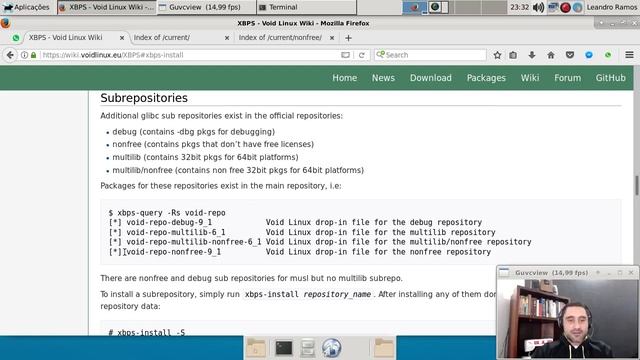Image resolution: width=640 pixels, height=360 pixels.
Task: Click the 'void-repo-multilib-6_1' line
Action: (x=302, y=232)
